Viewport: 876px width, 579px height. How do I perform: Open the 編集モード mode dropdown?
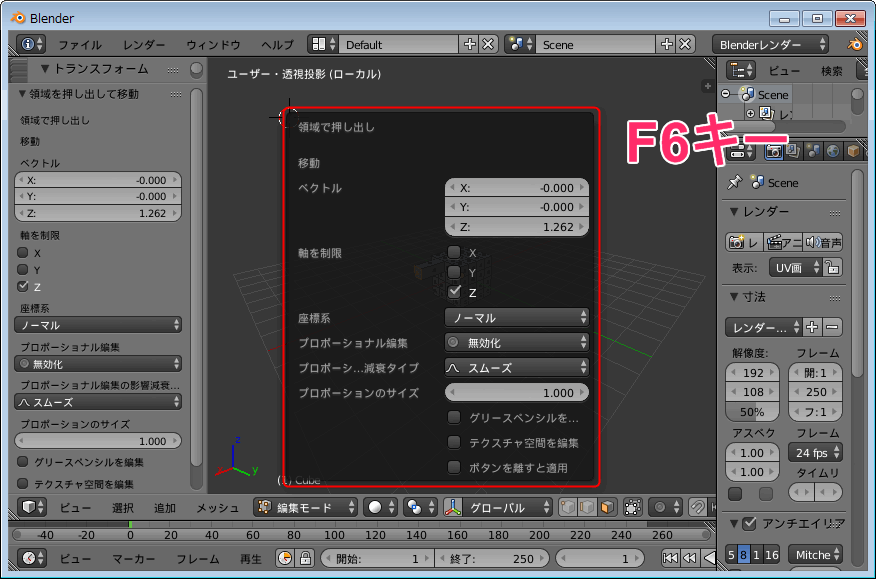click(305, 507)
